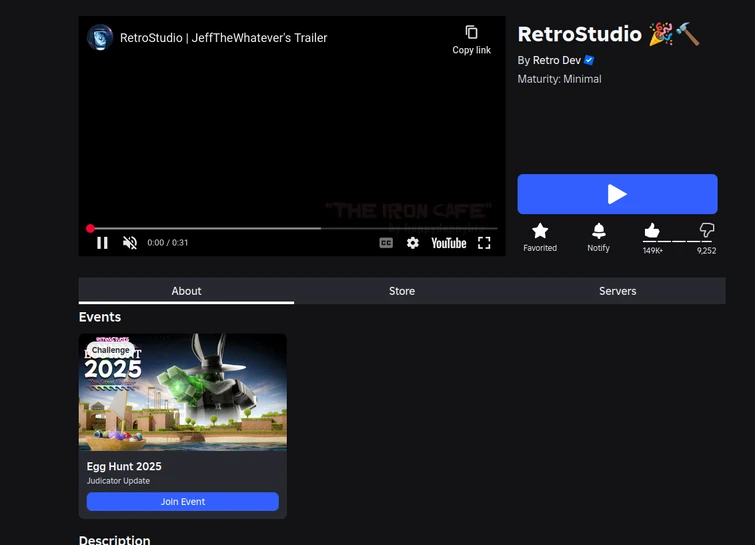The image size is (755, 545).
Task: Seek on the video progress bar
Action: point(293,228)
